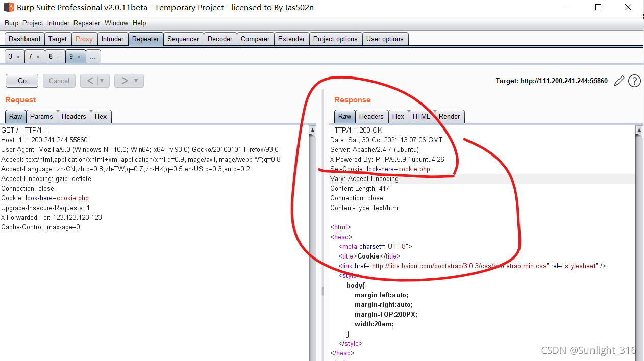
Task: Select the Request Headers tab
Action: coord(74,116)
